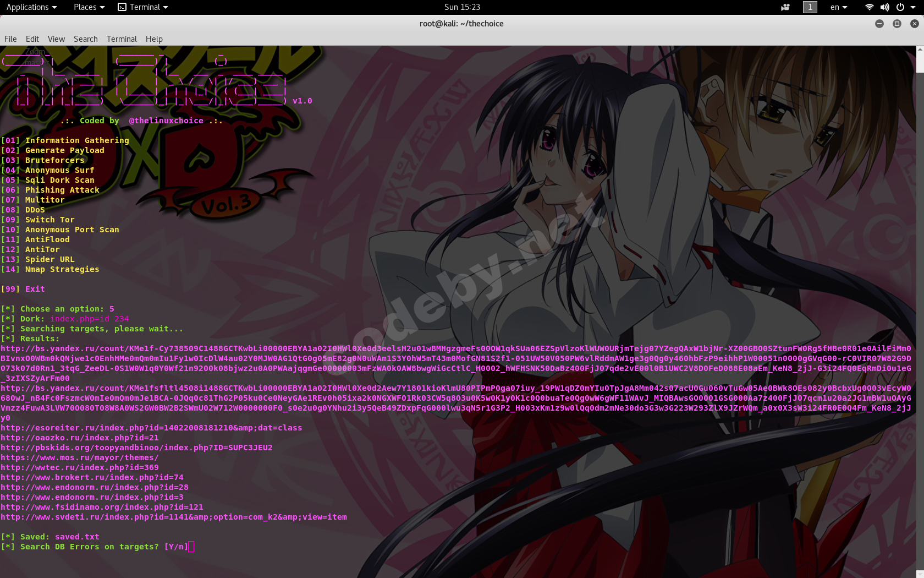924x578 pixels.
Task: Click the Generate Payload option text
Action: [x=65, y=150]
